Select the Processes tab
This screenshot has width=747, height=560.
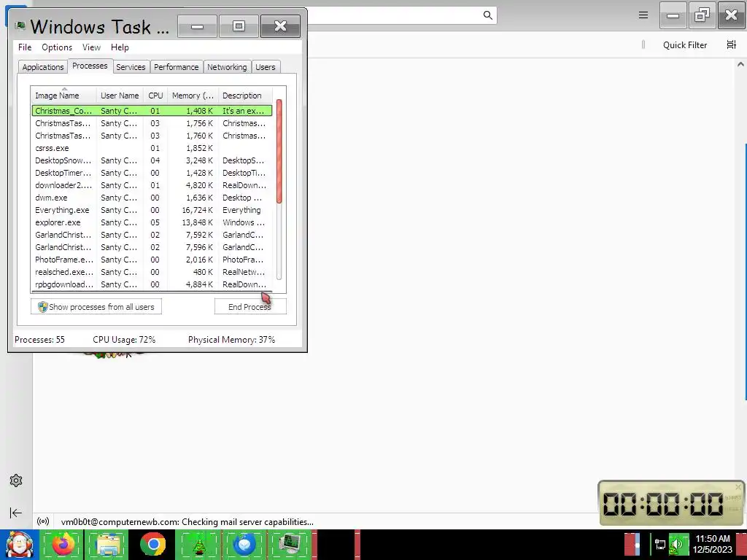(90, 66)
